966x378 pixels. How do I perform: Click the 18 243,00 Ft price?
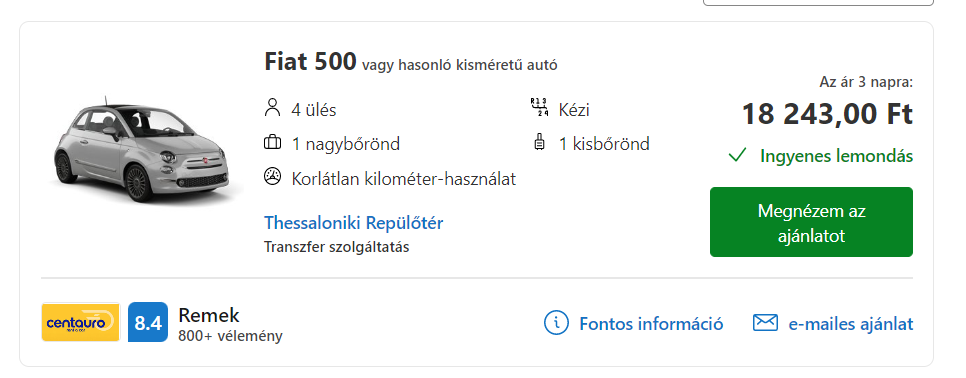827,115
